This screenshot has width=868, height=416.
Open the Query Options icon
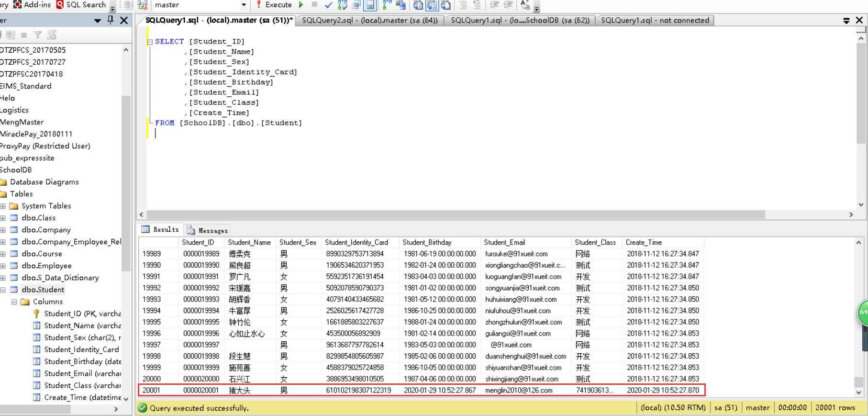356,5
